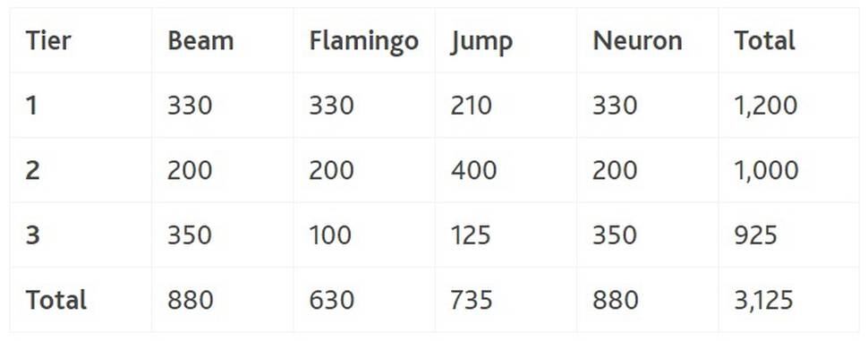Select the Tier 2 row label

(32, 170)
